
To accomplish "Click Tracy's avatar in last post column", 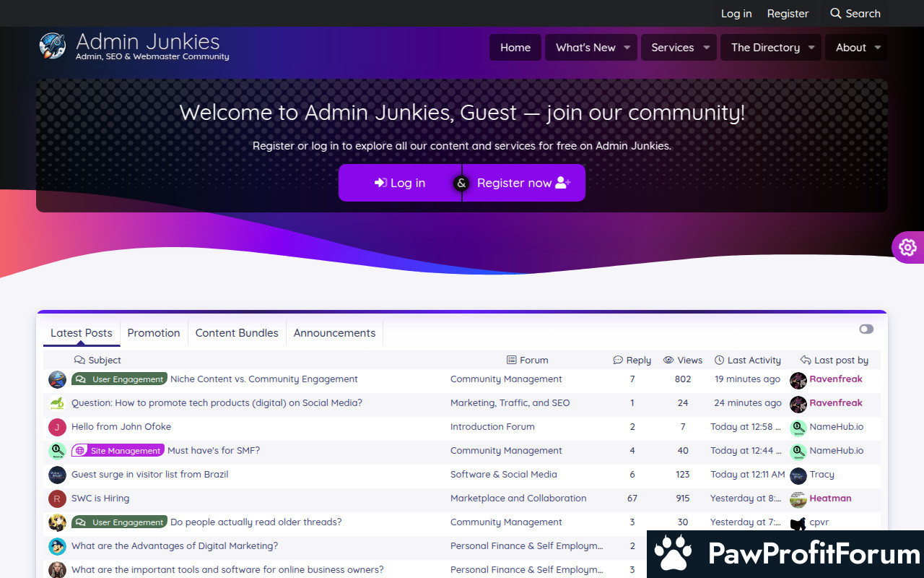I will pyautogui.click(x=798, y=475).
